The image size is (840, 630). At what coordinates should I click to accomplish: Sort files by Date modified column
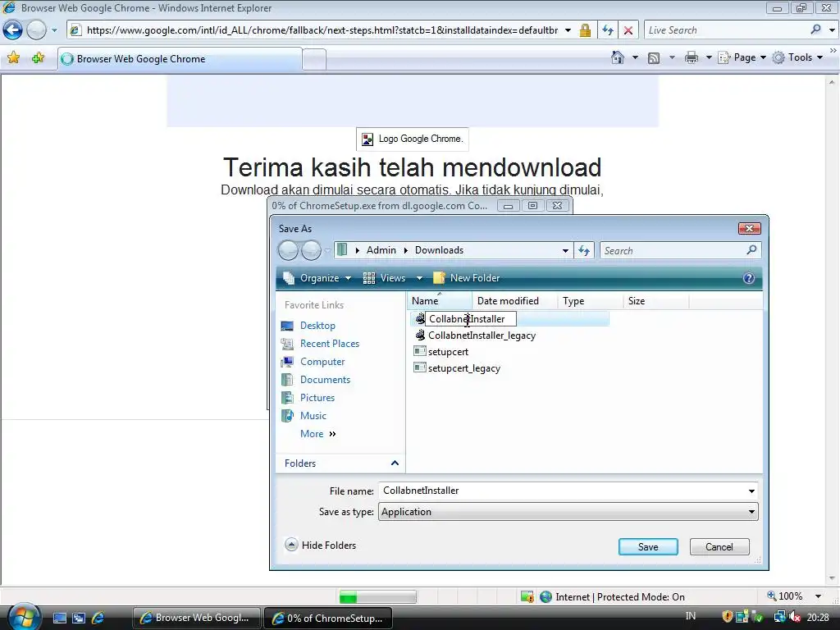515,301
